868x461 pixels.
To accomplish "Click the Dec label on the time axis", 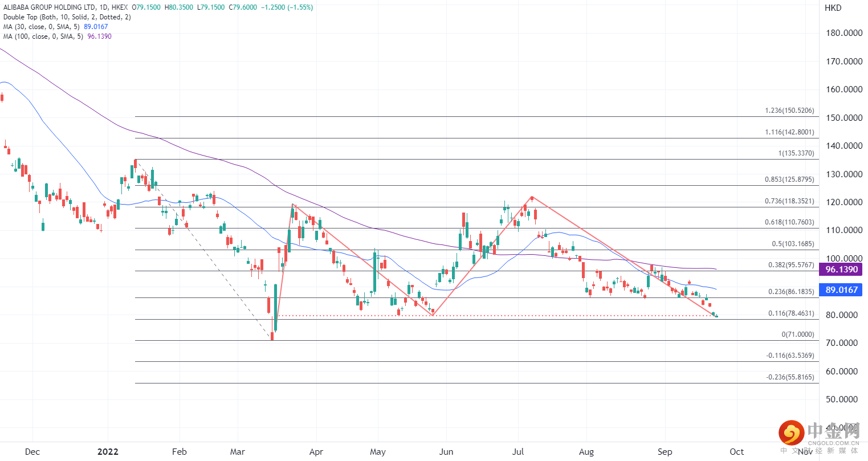I will [x=32, y=452].
